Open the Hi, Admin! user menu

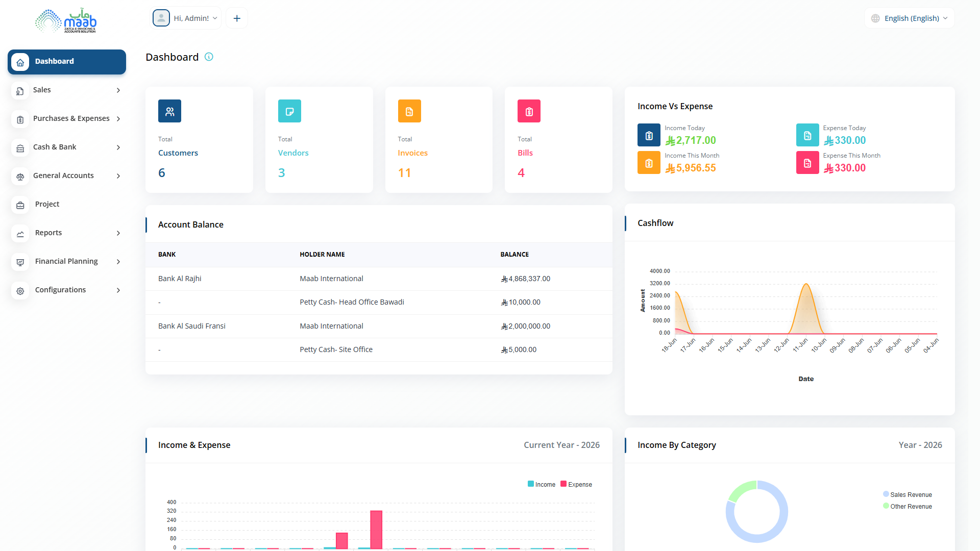pos(186,18)
